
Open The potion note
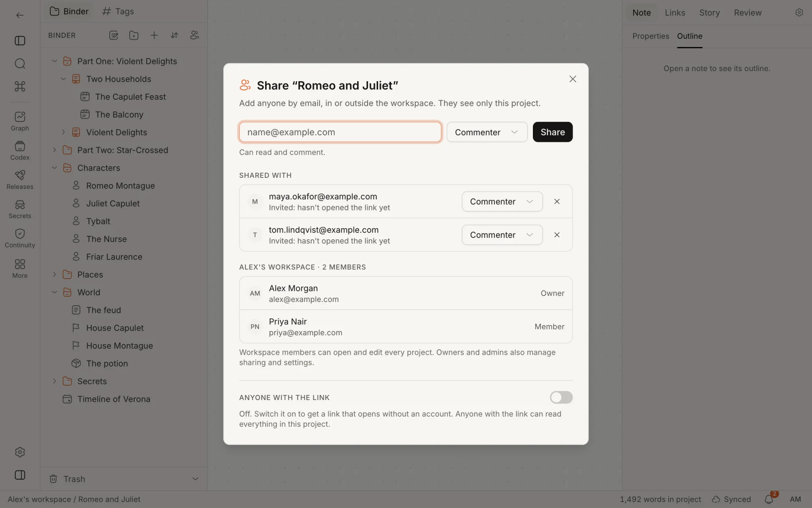(107, 363)
